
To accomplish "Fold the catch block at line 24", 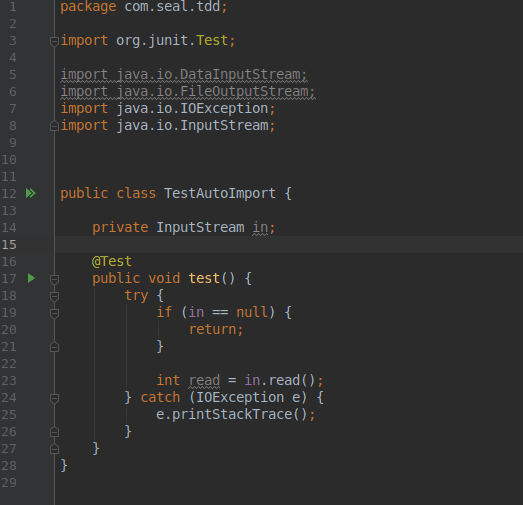I will pos(54,398).
